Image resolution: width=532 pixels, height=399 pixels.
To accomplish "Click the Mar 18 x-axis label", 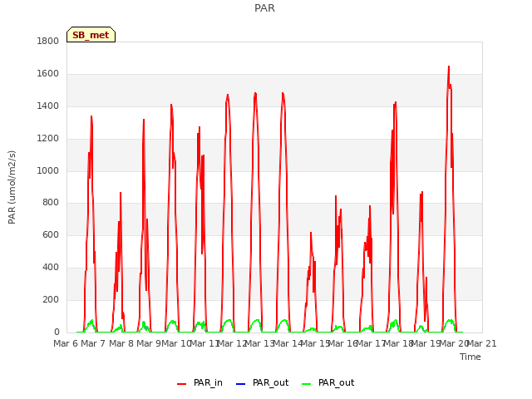I will (x=398, y=343).
